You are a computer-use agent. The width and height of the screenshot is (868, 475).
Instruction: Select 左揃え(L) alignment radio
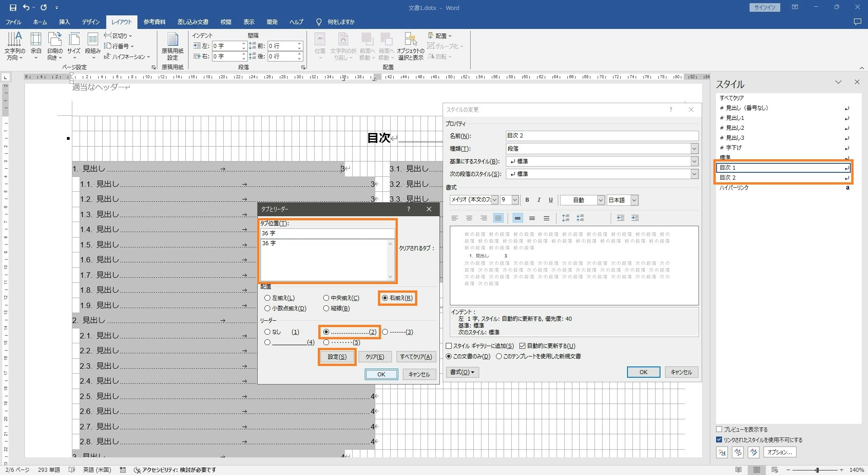(x=268, y=298)
